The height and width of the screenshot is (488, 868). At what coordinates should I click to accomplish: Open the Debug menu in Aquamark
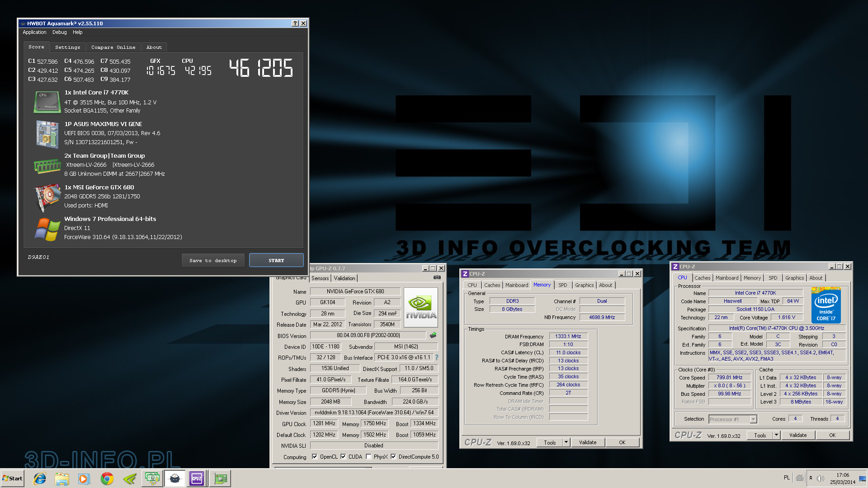(59, 33)
